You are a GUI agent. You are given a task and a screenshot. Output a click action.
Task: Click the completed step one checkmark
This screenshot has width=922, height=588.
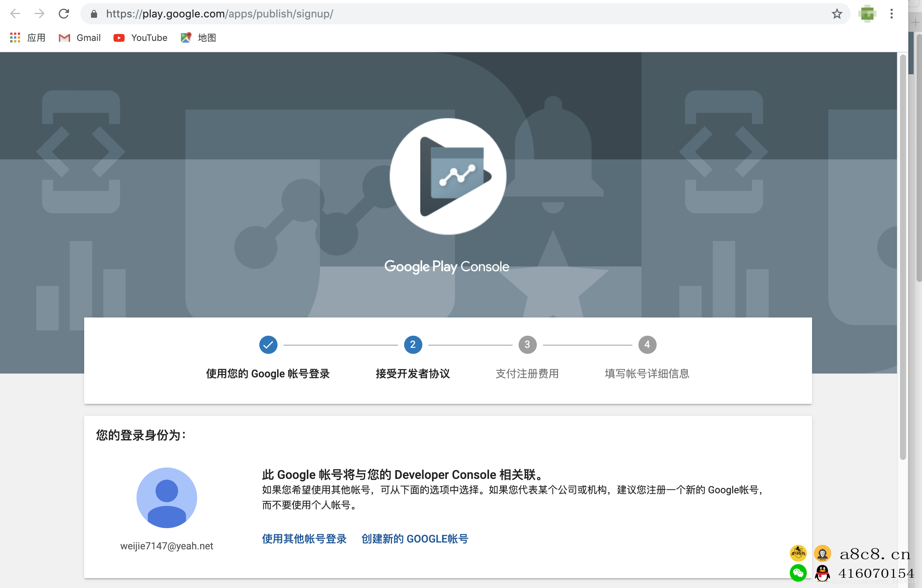(x=268, y=345)
